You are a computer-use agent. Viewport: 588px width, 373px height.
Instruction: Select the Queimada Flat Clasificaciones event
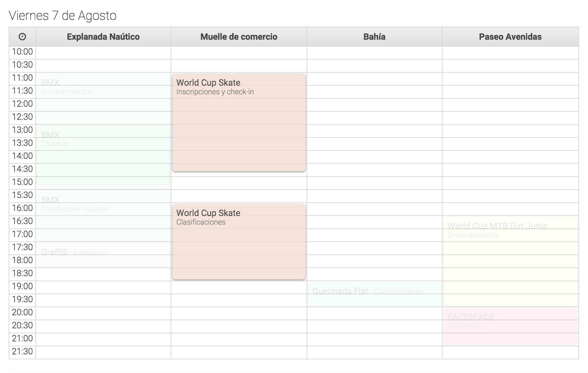(374, 294)
